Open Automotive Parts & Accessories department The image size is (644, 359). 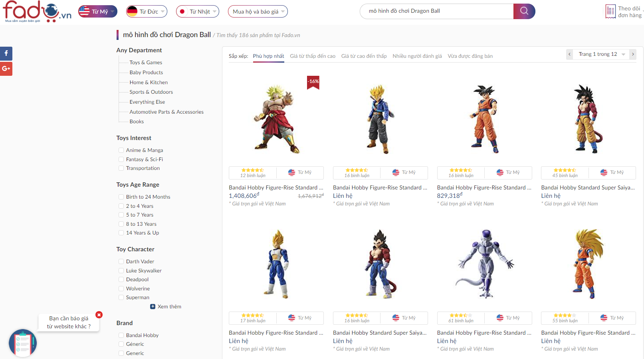166,112
